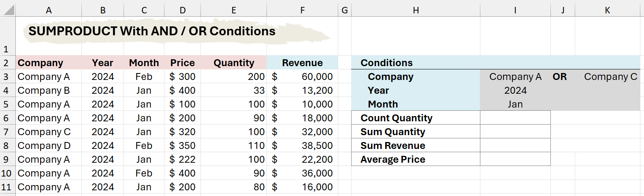Select column A header
The height and width of the screenshot is (196, 644).
(49, 10)
